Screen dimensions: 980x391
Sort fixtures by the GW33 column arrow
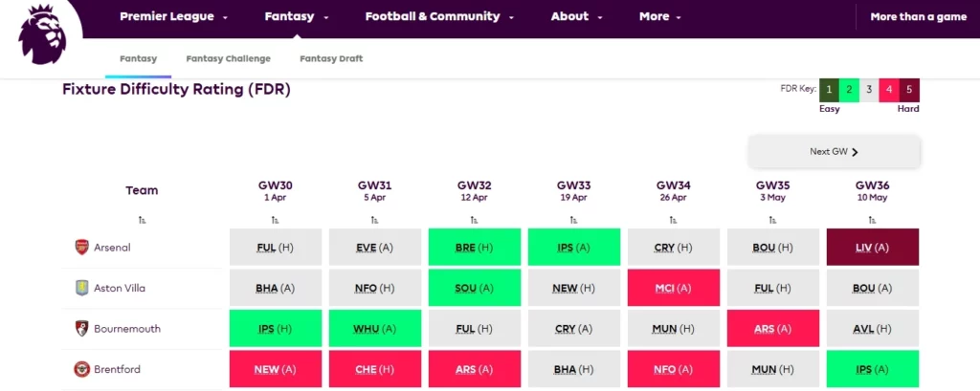pos(573,220)
